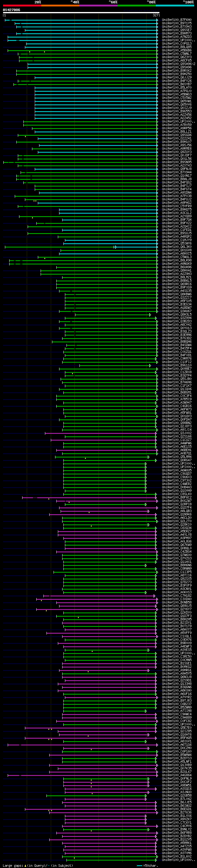Open hit UniRef100_B7FKH0
197x868 pixels.
pos(177,20)
